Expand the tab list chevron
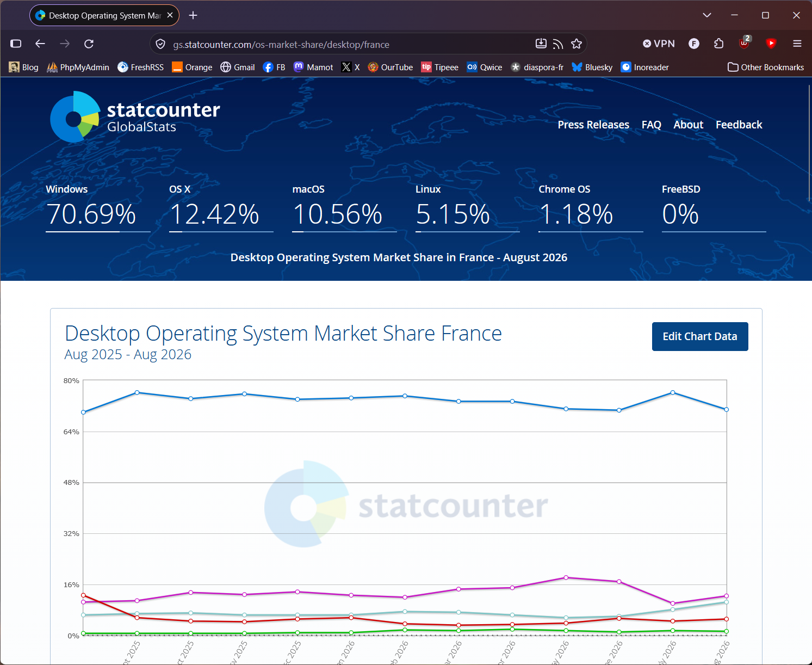Viewport: 812px width, 665px height. coord(707,15)
